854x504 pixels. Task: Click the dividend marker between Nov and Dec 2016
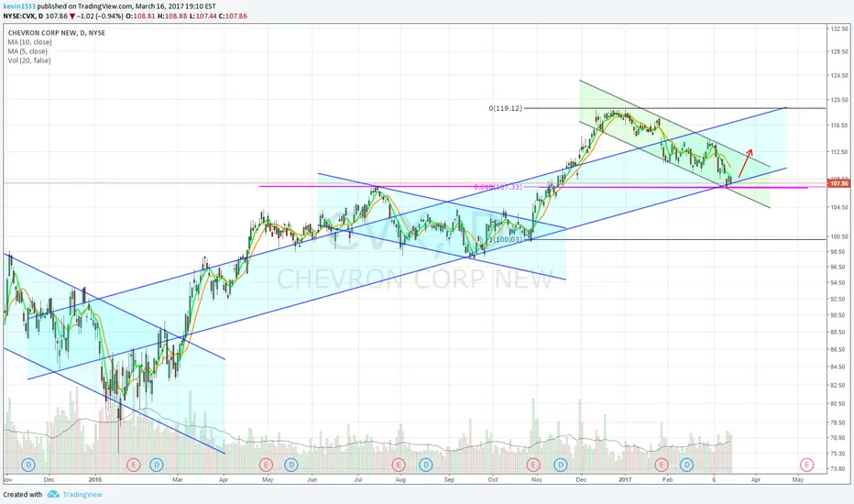point(561,465)
